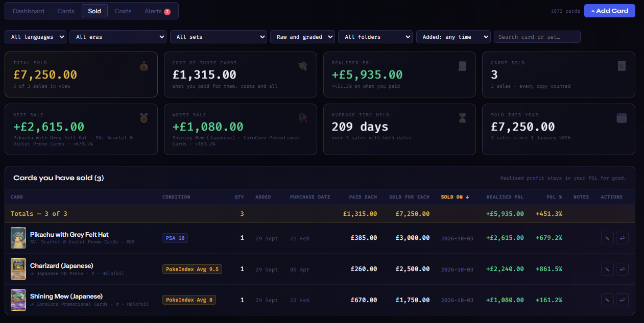Open the Pikachu with Grey Felt Hat thumbnail
644x323 pixels.
[18, 238]
